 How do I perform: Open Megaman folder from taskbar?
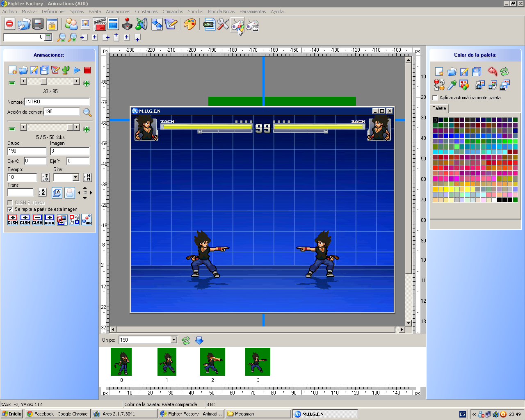(x=258, y=414)
